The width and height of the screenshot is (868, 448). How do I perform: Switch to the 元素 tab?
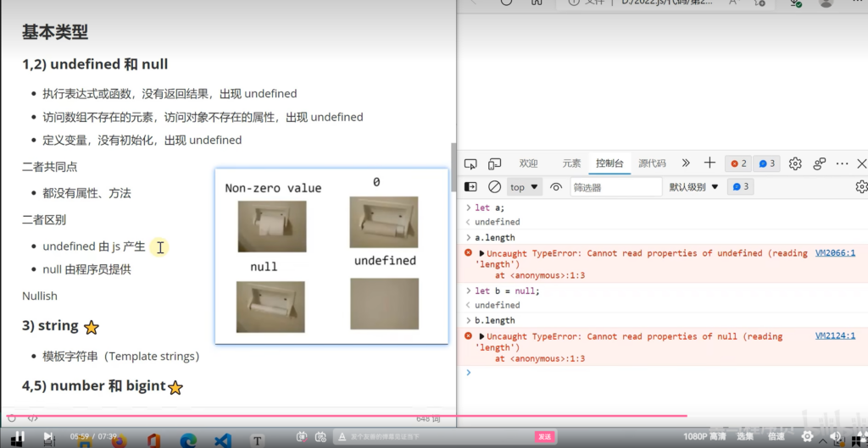point(571,163)
